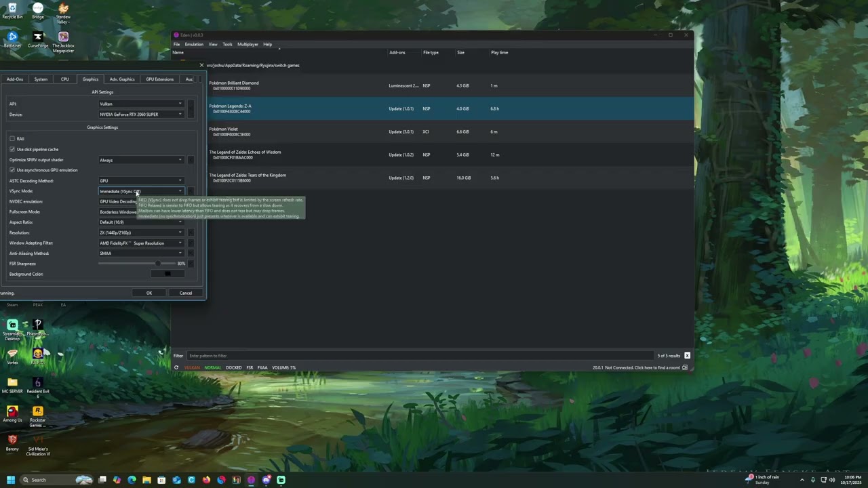
Task: Clear the filter with the X button
Action: [687, 356]
